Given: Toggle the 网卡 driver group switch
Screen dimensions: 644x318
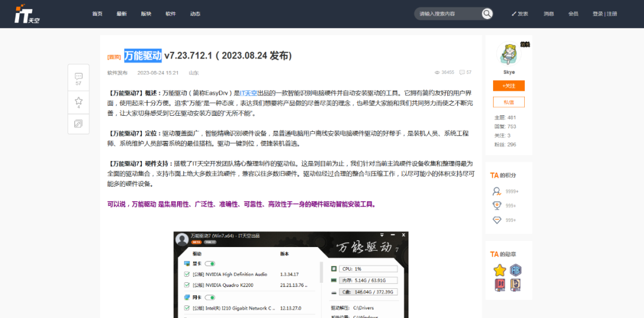Looking at the screenshot, I should 209,298.
